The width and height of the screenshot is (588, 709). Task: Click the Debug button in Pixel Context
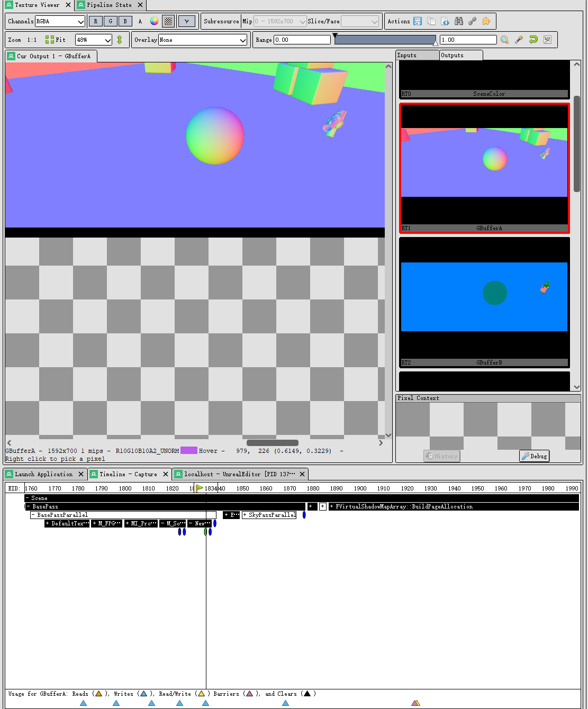coord(534,456)
